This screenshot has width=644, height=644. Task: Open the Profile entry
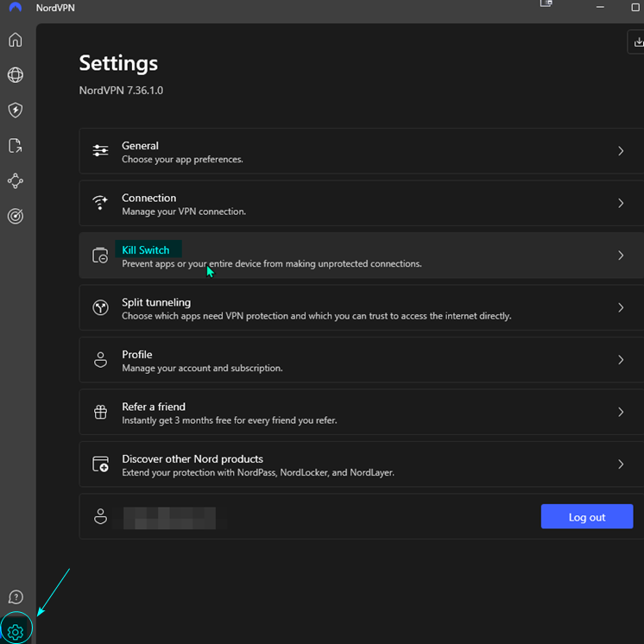(362, 360)
